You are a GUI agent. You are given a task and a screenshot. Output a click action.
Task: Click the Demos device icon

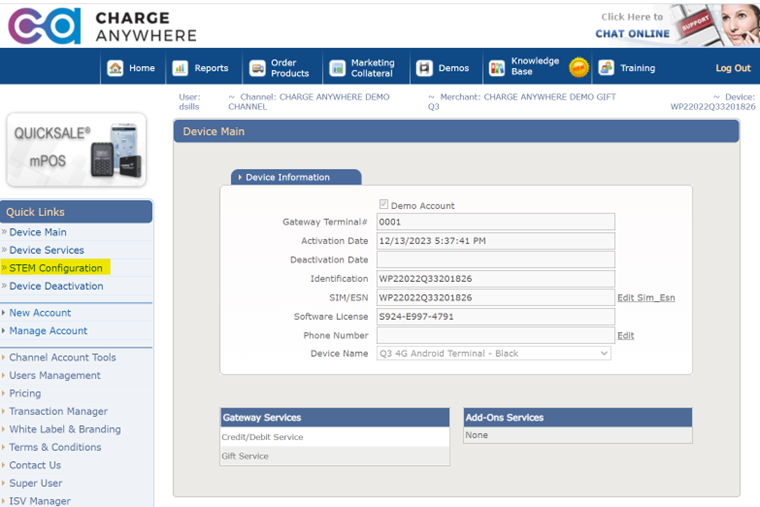point(424,68)
